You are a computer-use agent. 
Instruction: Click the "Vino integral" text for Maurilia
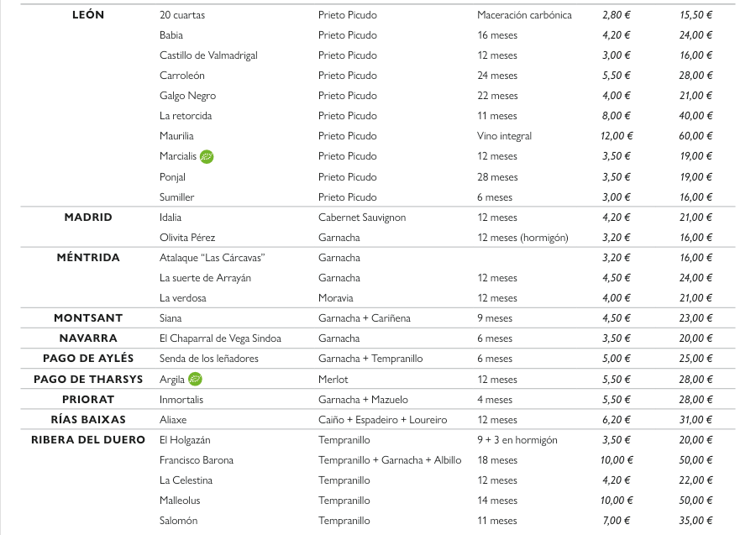coord(504,136)
